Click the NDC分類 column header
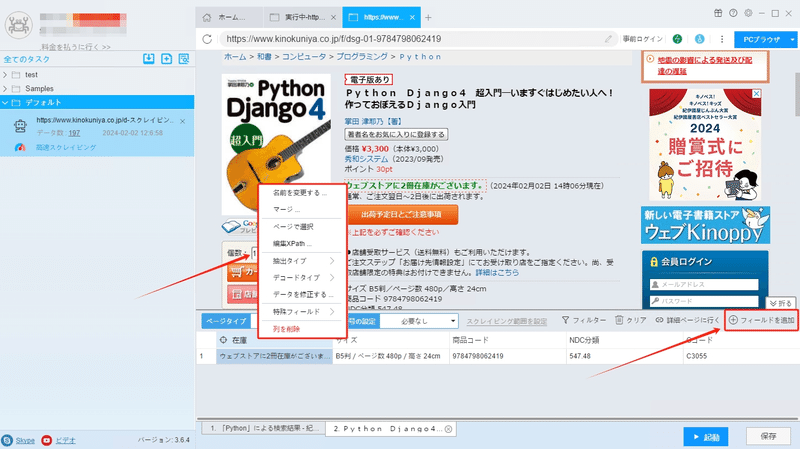 [x=624, y=340]
